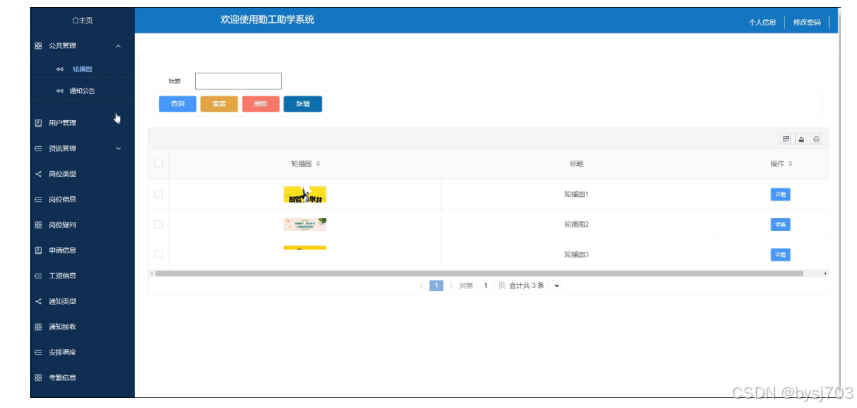This screenshot has height=408, width=857.
Task: Click 详情 button for 轮播图3
Action: point(780,254)
